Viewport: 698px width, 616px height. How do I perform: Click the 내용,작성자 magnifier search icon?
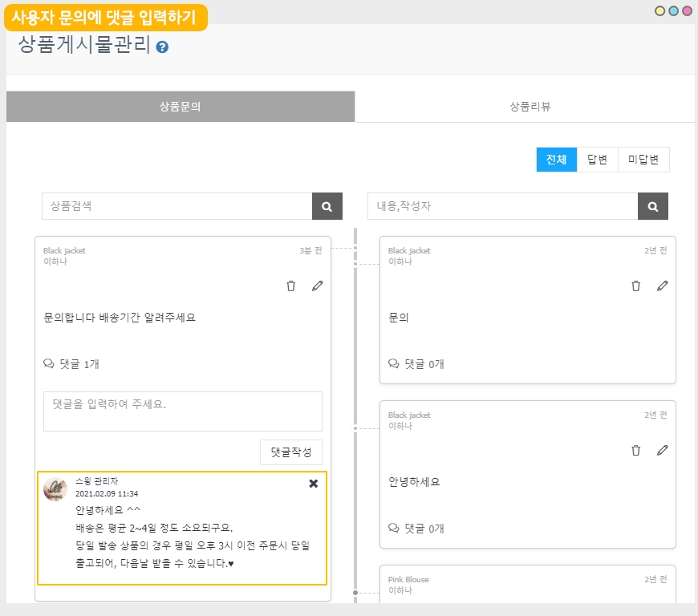(652, 206)
